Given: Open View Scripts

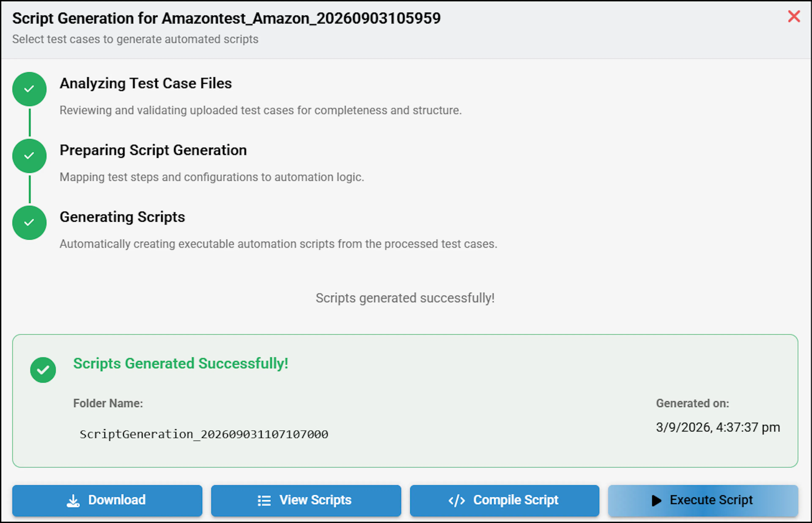Looking at the screenshot, I should 306,500.
